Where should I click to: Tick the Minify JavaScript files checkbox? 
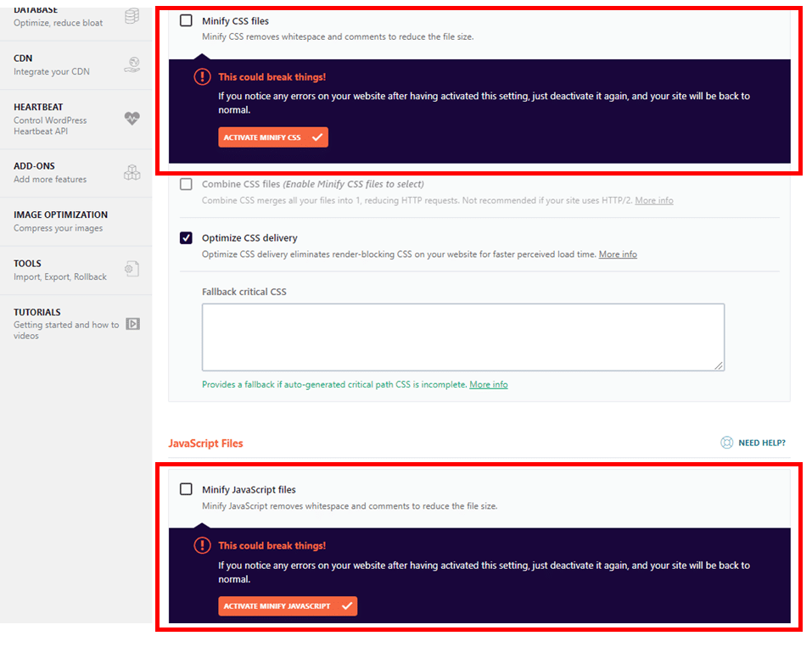(186, 489)
